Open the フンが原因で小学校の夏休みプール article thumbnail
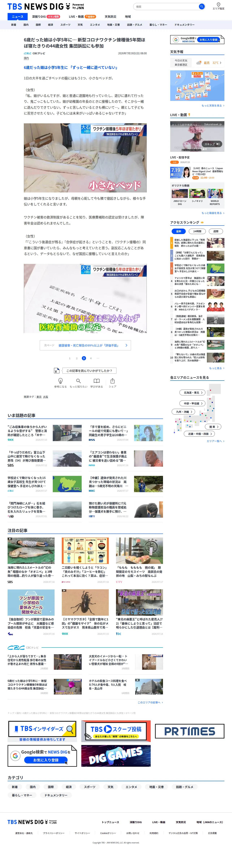The image size is (232, 868). click(31, 602)
